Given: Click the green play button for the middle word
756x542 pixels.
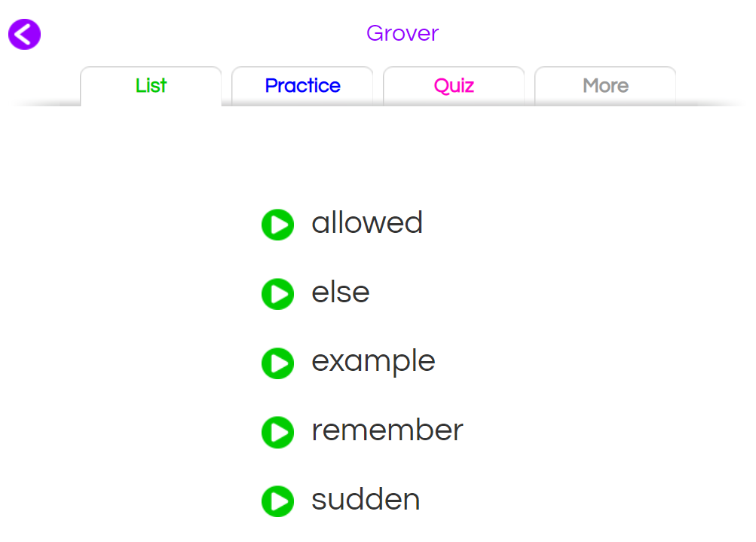Looking at the screenshot, I should 277,363.
